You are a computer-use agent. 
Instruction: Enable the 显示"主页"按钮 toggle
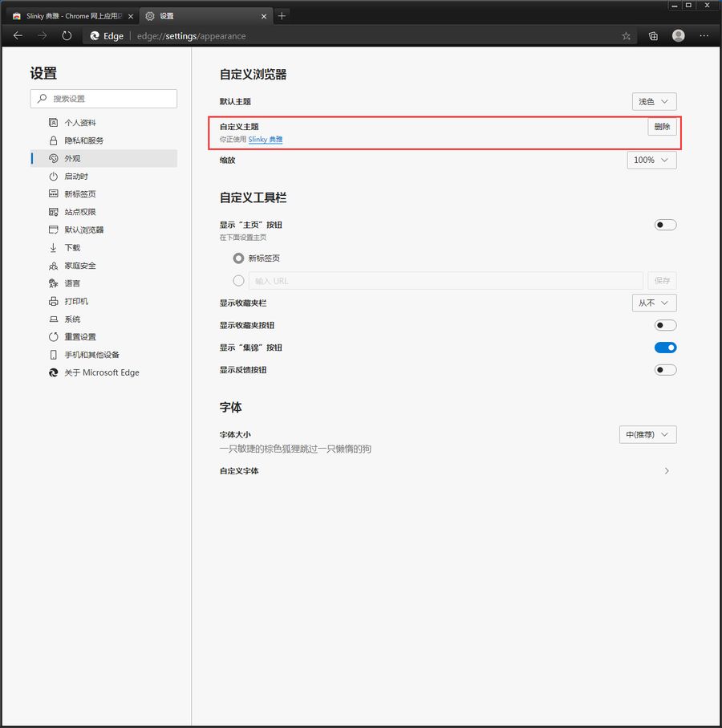665,225
